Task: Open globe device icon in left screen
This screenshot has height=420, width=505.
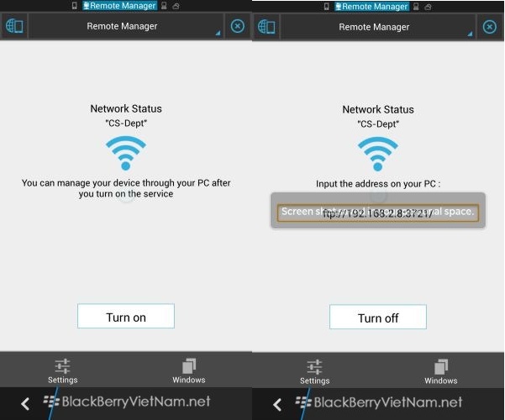Action: coord(14,26)
